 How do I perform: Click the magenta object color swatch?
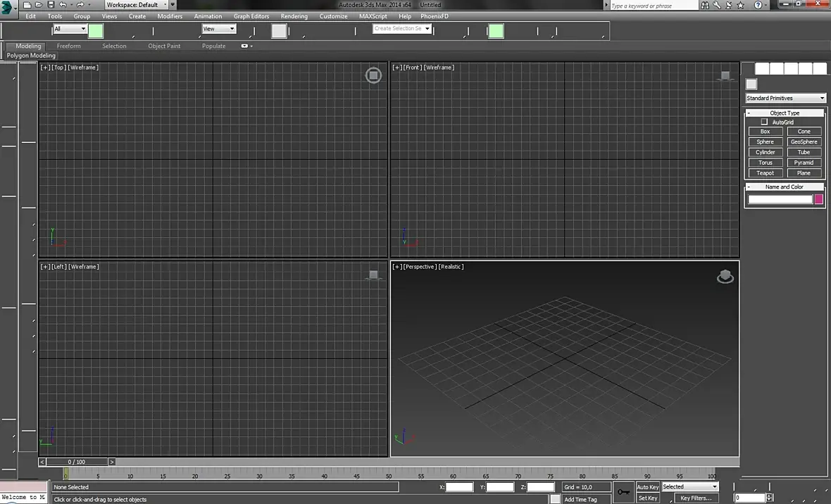click(819, 199)
